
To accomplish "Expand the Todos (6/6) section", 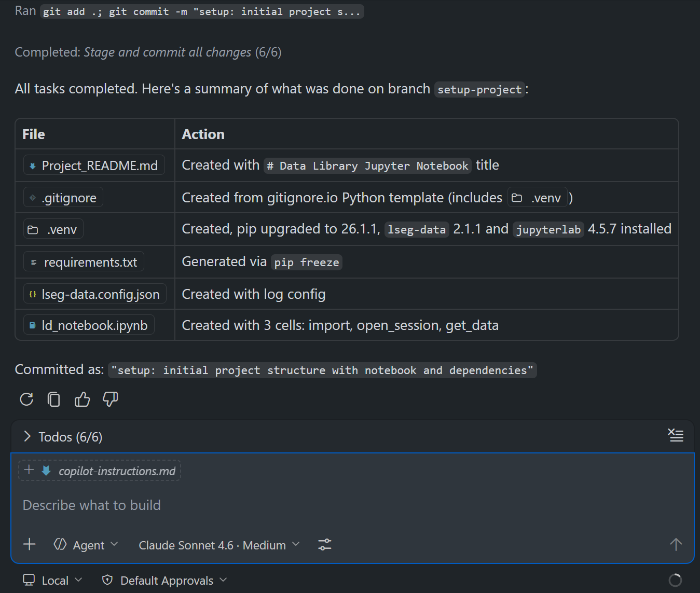I will pos(63,437).
